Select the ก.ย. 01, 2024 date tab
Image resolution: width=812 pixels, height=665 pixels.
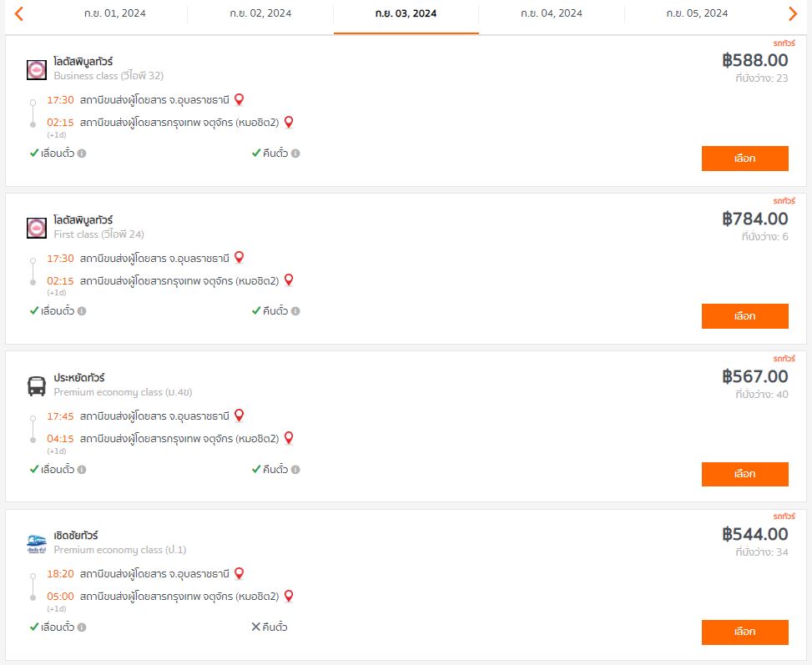tap(115, 13)
